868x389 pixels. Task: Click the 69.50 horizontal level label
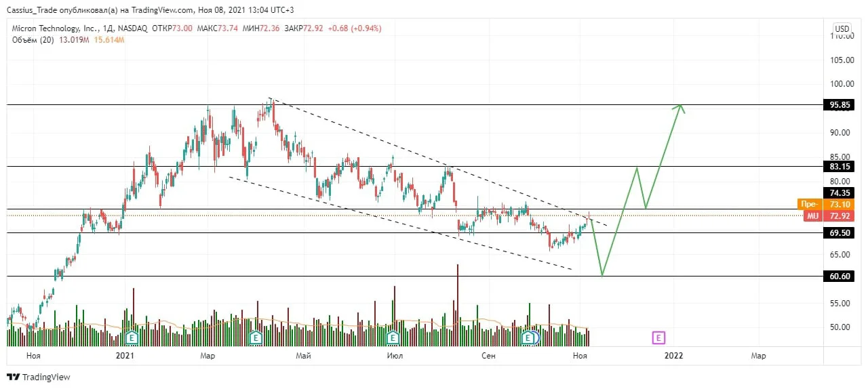click(838, 232)
